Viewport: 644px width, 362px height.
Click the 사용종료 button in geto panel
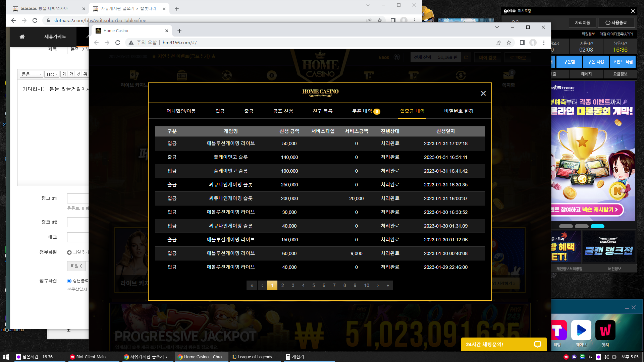pos(616,23)
